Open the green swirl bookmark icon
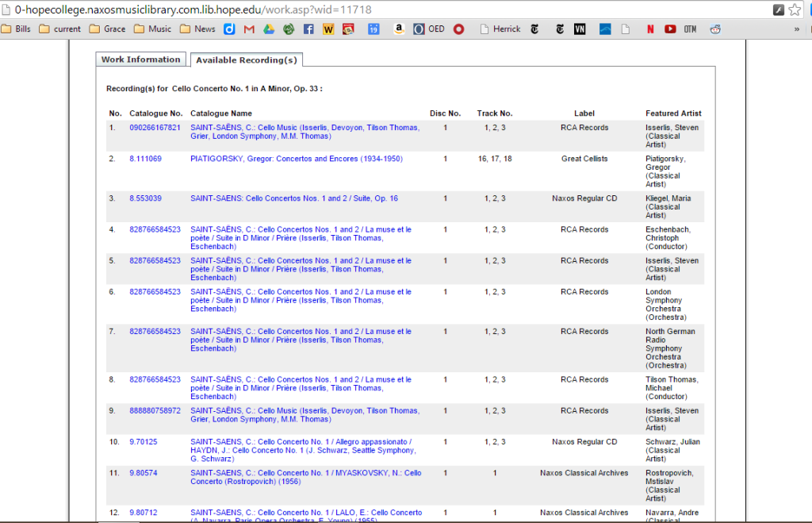812x523 pixels. pyautogui.click(x=289, y=29)
